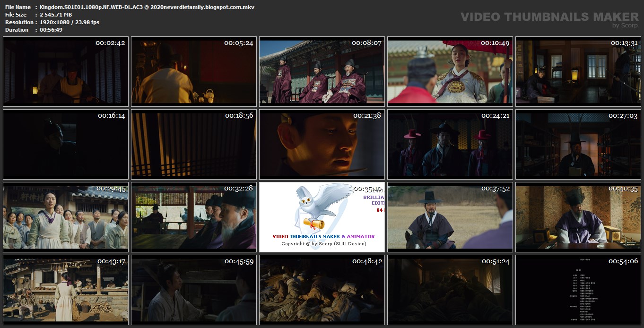644x328 pixels.
Task: Click the courtyard officials thumbnail at 00:08:07
Action: (322, 71)
